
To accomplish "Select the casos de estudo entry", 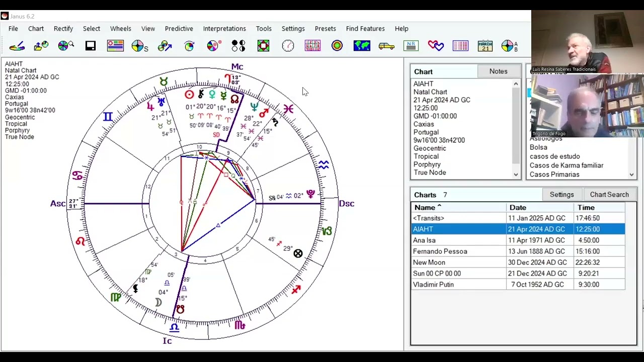I will [554, 156].
